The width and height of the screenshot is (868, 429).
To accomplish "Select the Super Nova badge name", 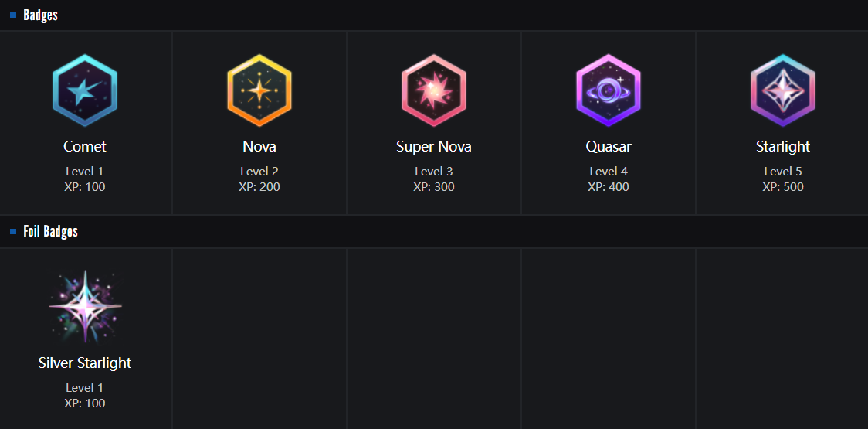I will (x=434, y=147).
